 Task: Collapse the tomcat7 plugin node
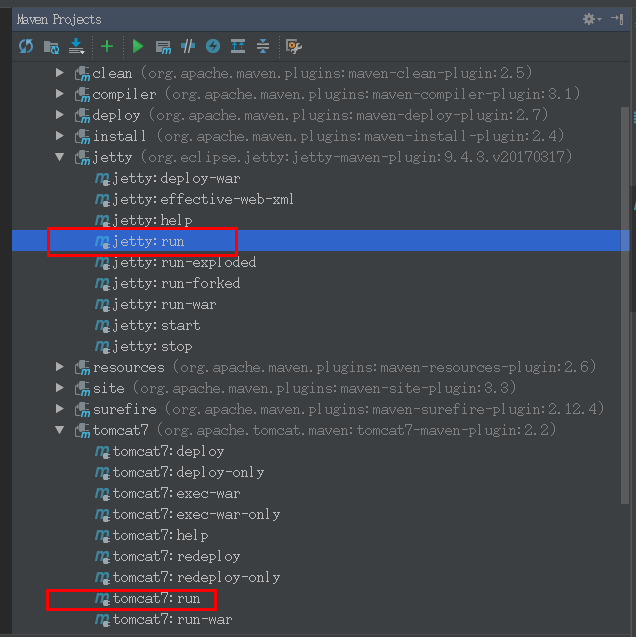(x=60, y=430)
